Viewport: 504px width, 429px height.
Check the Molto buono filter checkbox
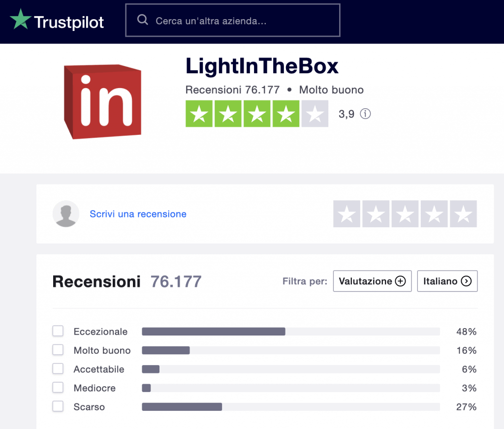pos(58,350)
